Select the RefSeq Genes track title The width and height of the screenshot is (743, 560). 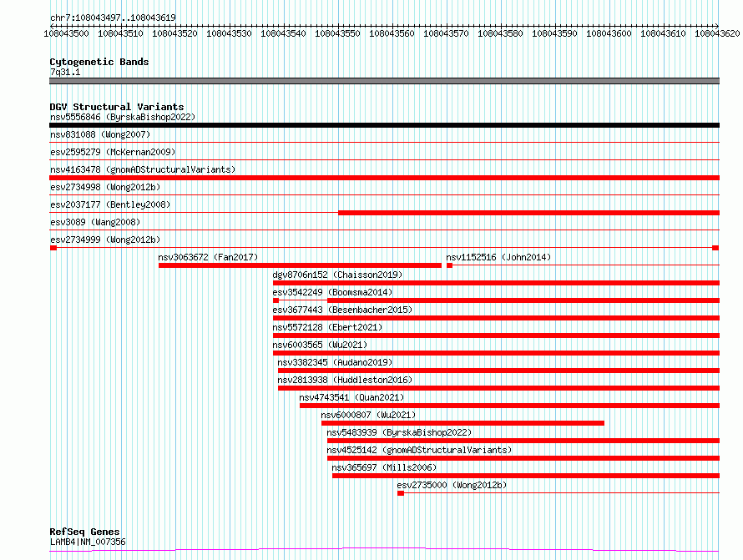click(x=84, y=532)
